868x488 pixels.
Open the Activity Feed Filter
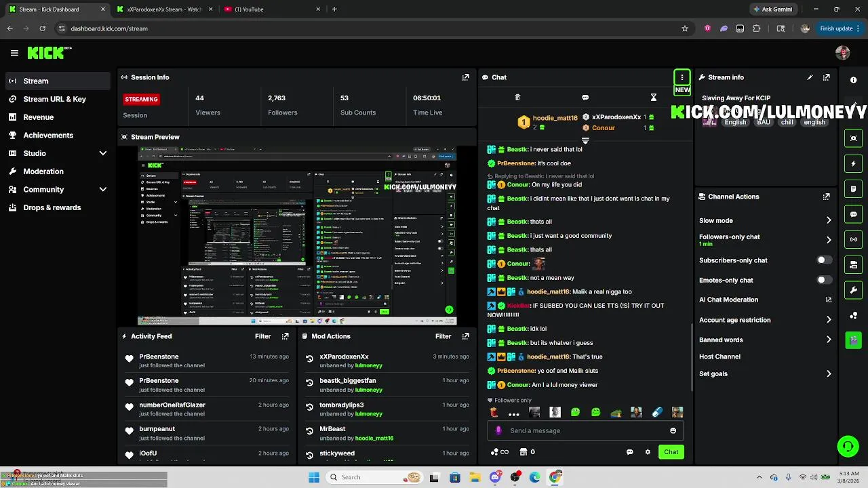coord(263,336)
